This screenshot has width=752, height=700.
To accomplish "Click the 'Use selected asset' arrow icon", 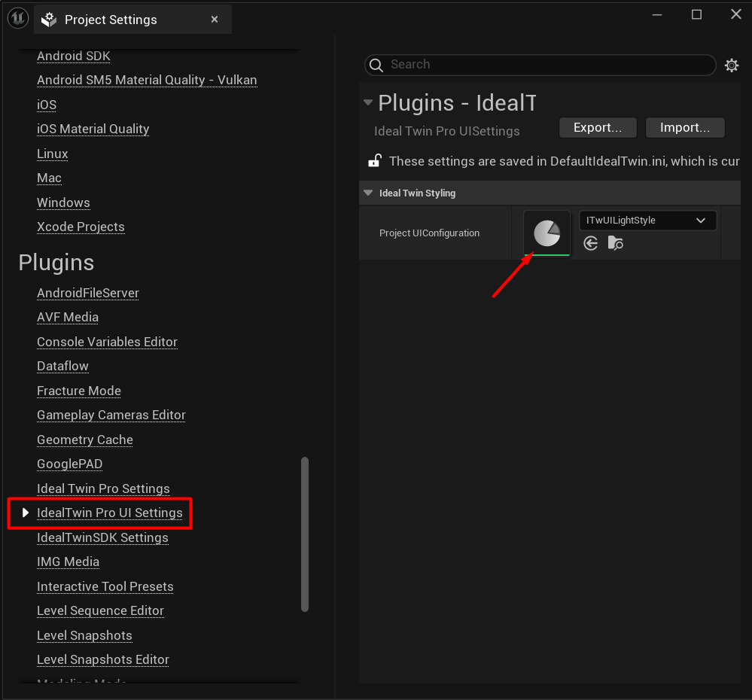I will [591, 243].
